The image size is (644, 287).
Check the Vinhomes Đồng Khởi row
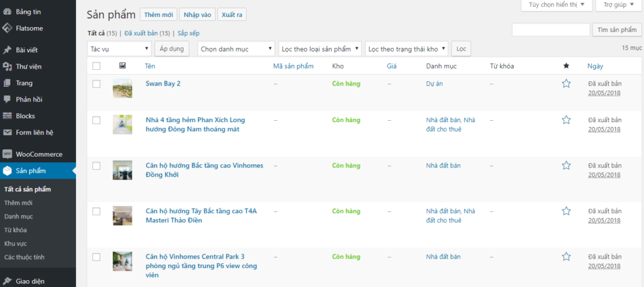[96, 166]
